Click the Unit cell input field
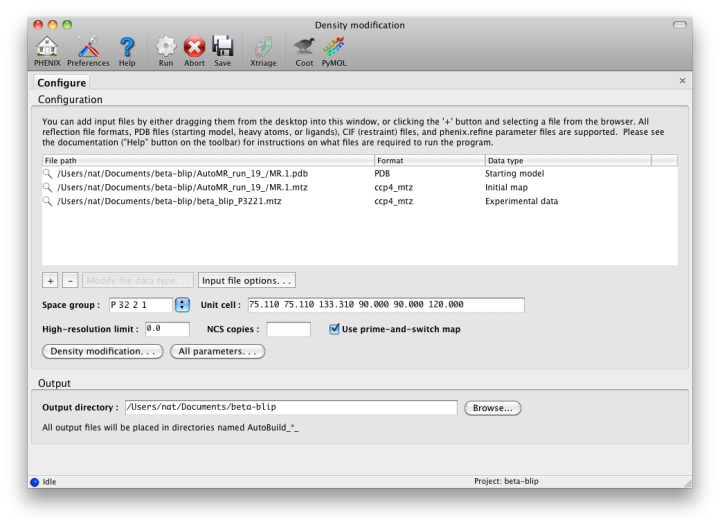 pyautogui.click(x=385, y=305)
